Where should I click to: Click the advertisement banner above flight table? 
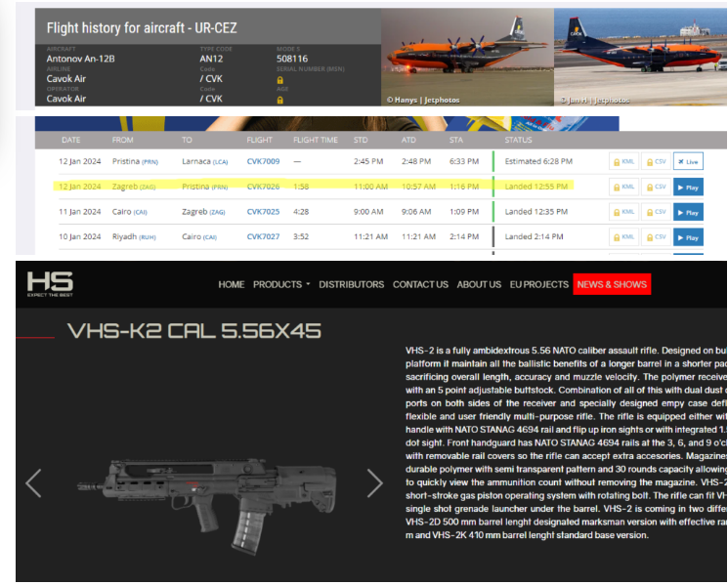point(326,123)
